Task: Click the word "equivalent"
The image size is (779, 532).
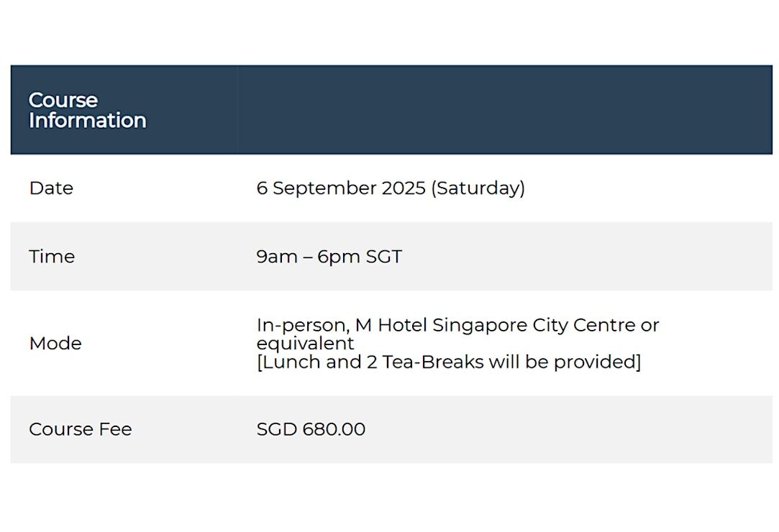Action: 305,343
